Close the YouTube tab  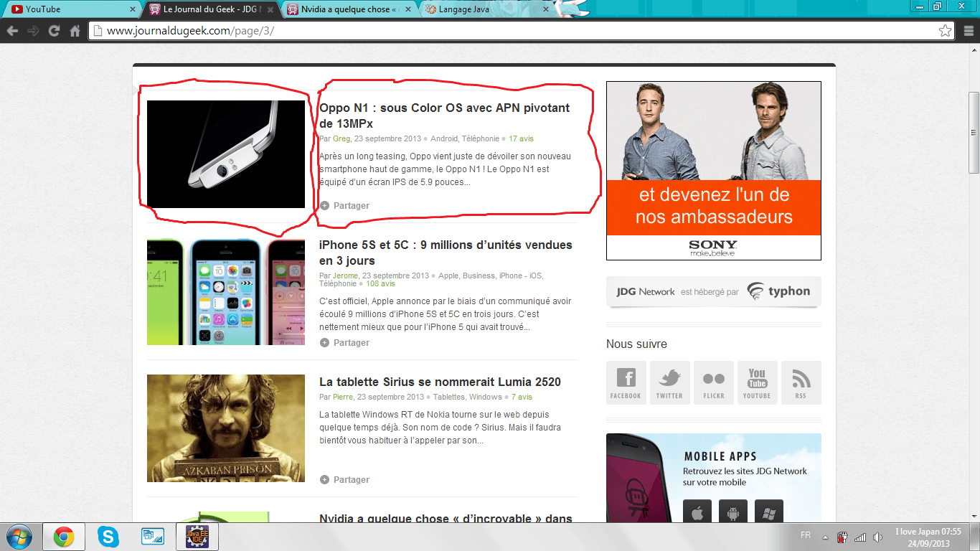133,9
